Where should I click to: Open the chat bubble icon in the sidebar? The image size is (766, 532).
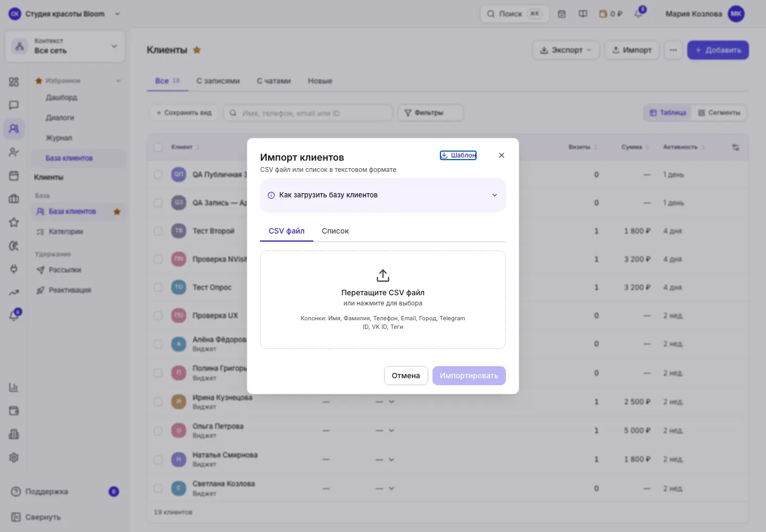tap(14, 105)
